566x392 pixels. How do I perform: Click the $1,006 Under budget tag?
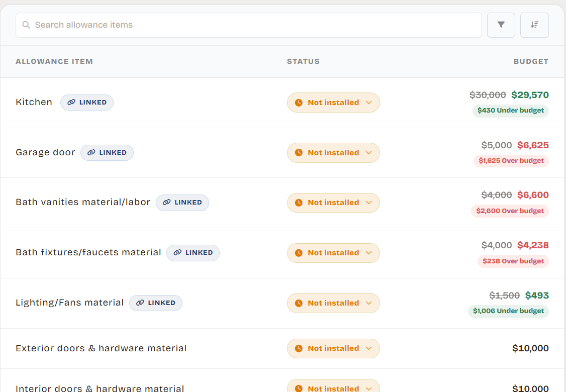click(508, 311)
